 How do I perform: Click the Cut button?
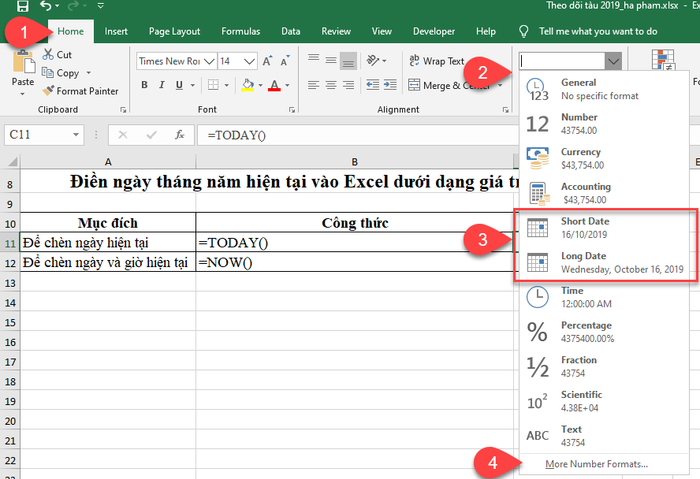tap(57, 54)
